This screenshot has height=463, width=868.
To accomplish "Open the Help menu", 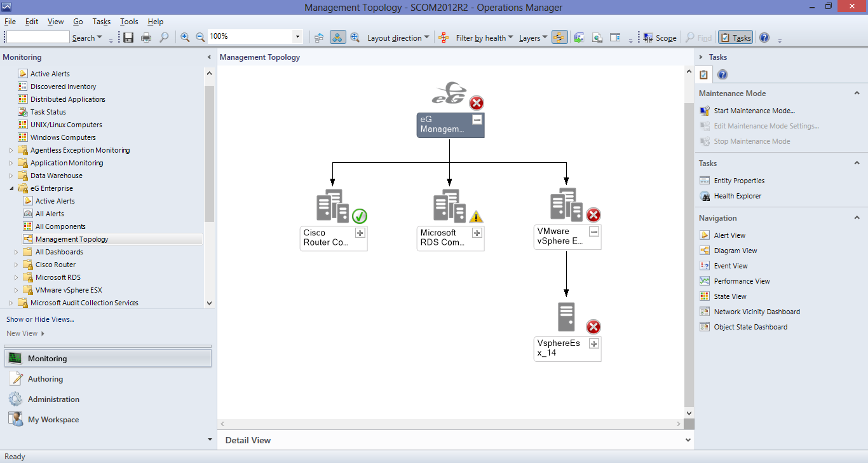I will 155,22.
